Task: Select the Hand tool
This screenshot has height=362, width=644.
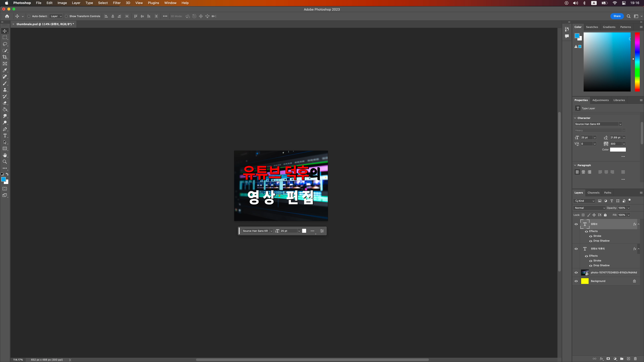Action: [x=5, y=155]
